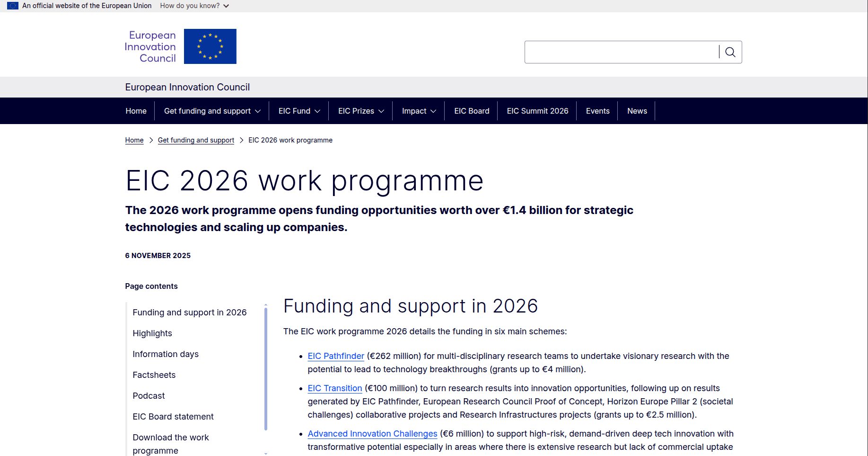Expand the EIC Prizes menu
Viewport: 868px width, 456px height.
point(361,111)
